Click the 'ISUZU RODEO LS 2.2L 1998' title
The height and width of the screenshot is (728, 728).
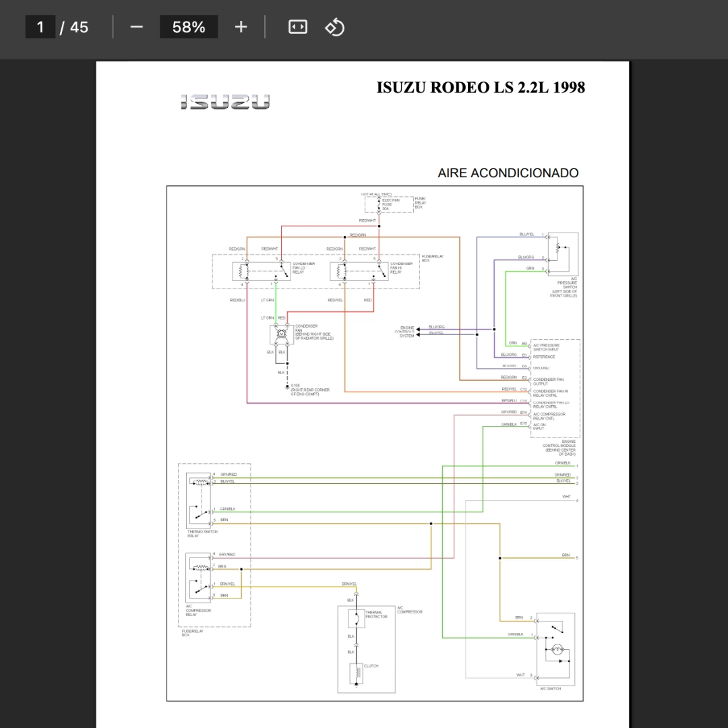click(x=481, y=87)
